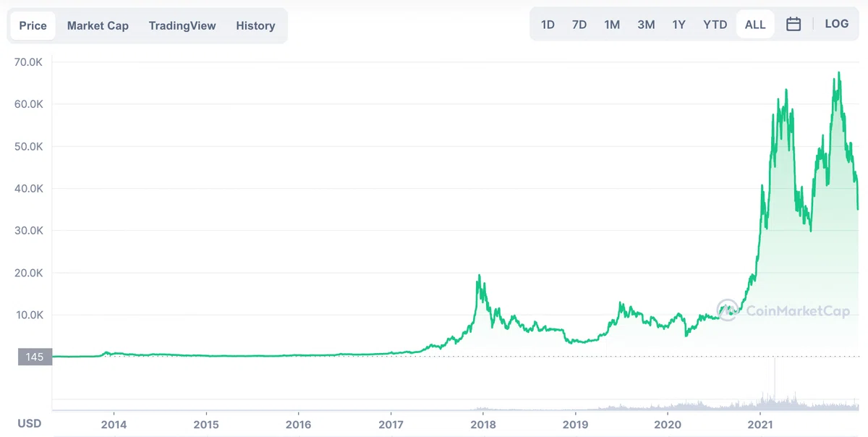Open the TradingView chart tab
Screen dimensions: 868x437
[182, 25]
